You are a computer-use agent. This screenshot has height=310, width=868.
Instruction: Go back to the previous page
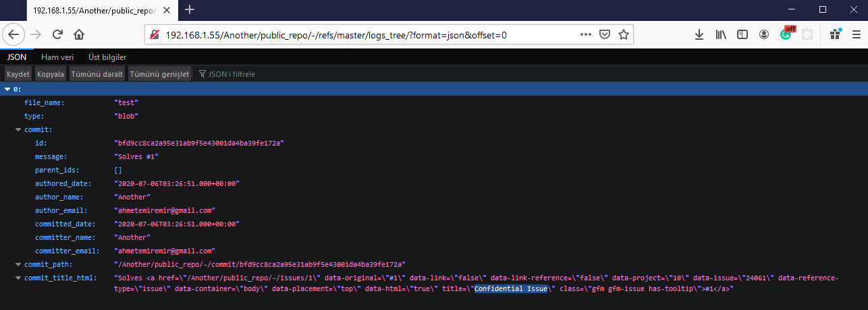pos(15,34)
